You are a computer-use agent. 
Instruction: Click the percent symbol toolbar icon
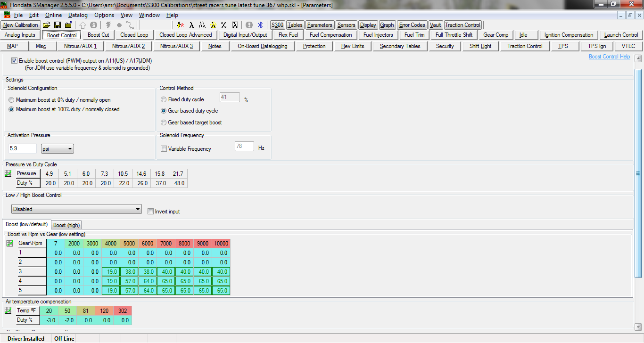click(223, 25)
